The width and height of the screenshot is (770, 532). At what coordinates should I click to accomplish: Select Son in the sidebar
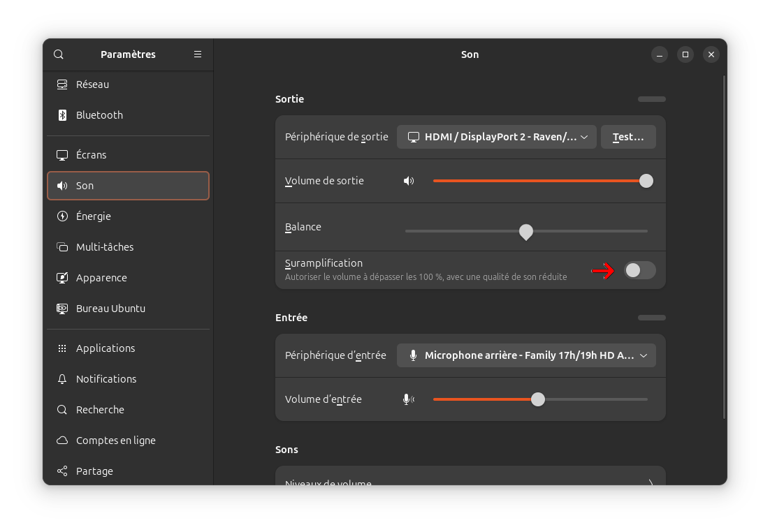click(128, 186)
